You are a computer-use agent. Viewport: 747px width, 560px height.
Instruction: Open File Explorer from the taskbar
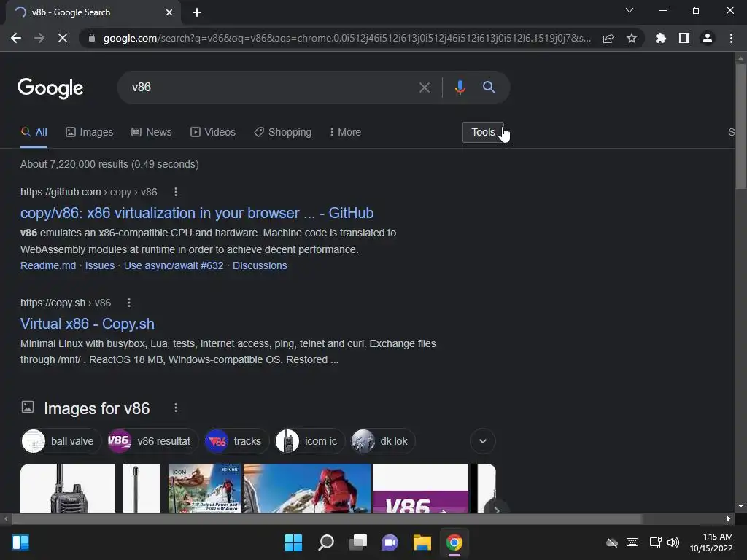tap(422, 542)
